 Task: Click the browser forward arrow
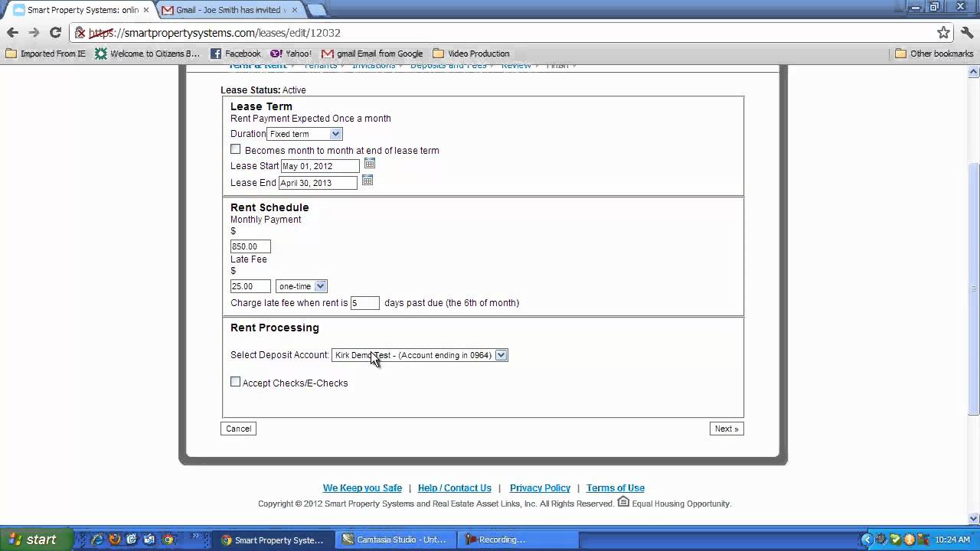[x=34, y=33]
